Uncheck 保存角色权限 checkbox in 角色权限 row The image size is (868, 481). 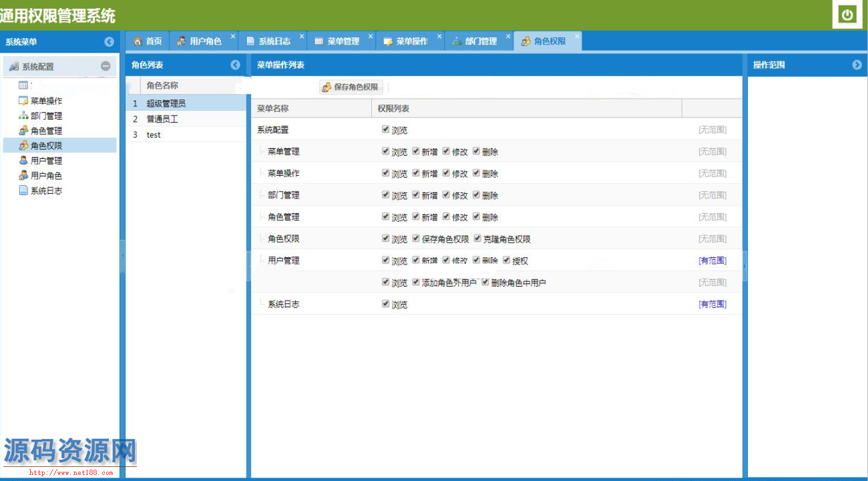coord(415,238)
